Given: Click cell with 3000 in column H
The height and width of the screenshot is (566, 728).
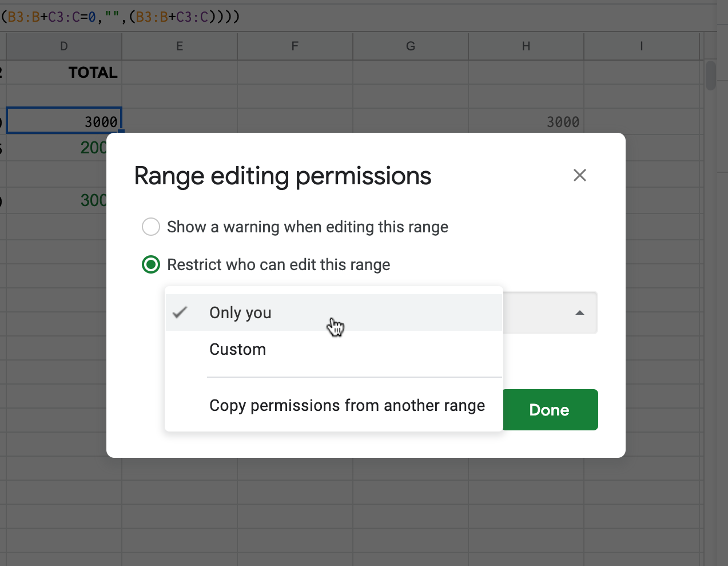Looking at the screenshot, I should point(526,121).
